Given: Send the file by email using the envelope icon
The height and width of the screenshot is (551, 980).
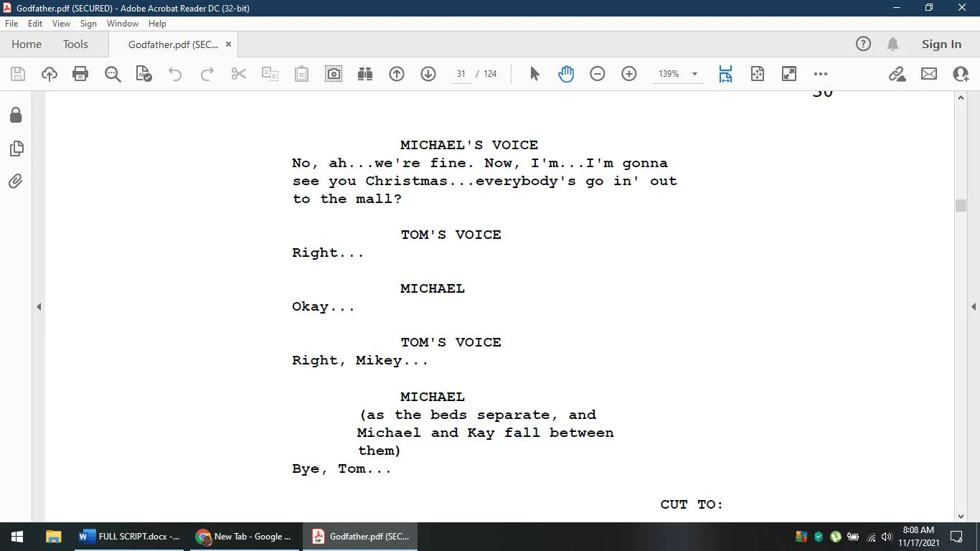Looking at the screenshot, I should 929,74.
